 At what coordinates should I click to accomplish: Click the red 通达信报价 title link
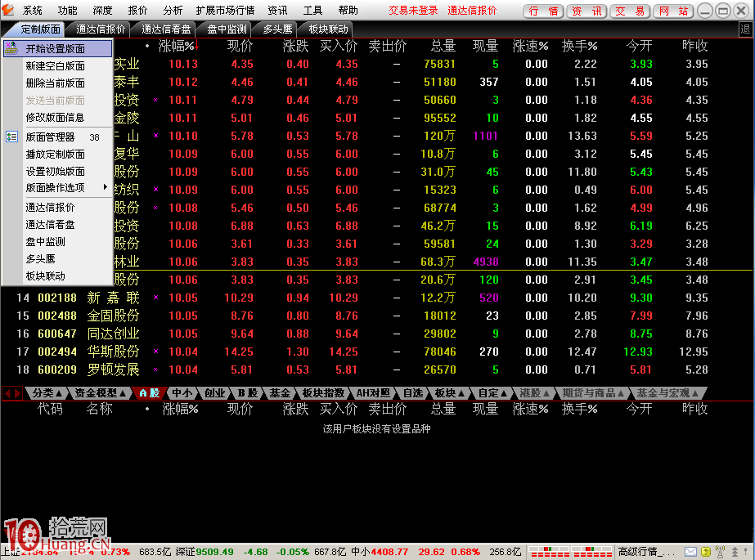472,11
